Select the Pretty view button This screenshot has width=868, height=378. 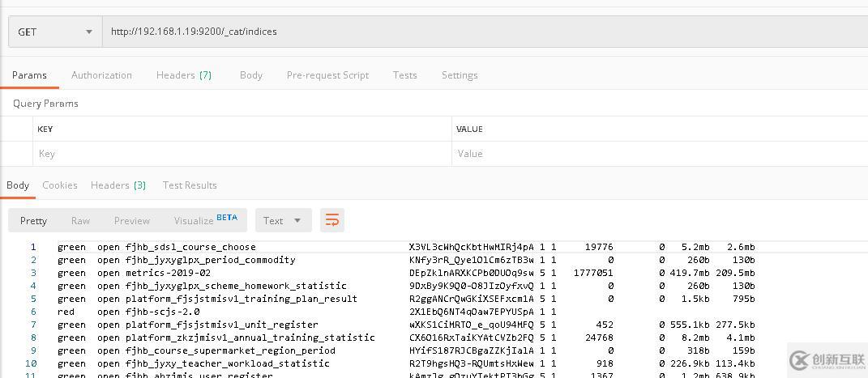pyautogui.click(x=33, y=220)
